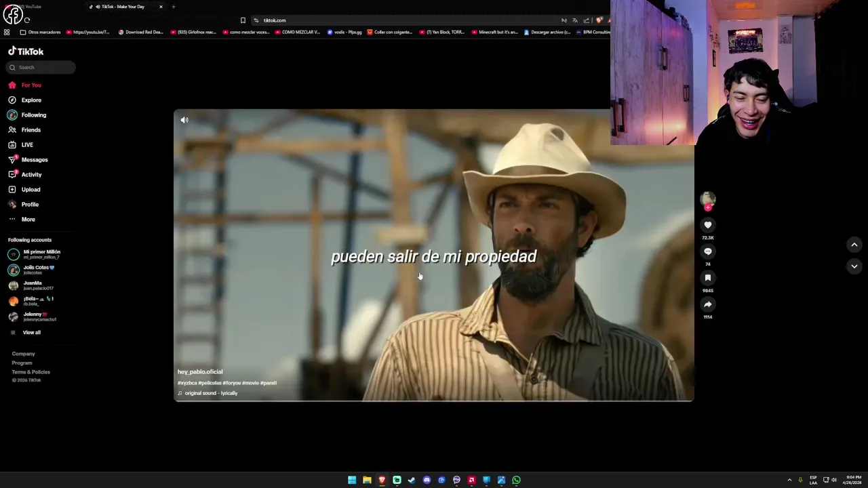
Task: Open the Windows Start menu
Action: click(352, 480)
